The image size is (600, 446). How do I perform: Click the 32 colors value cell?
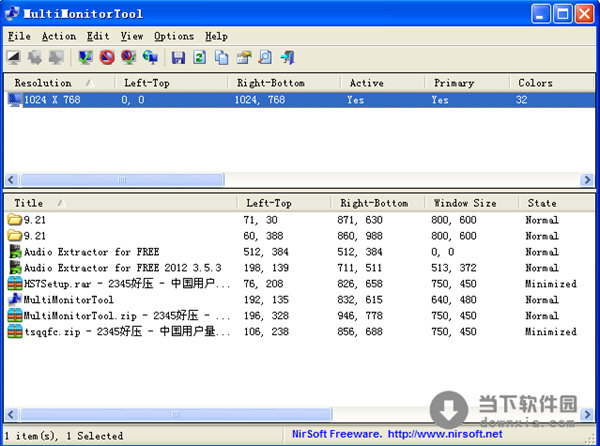(521, 100)
